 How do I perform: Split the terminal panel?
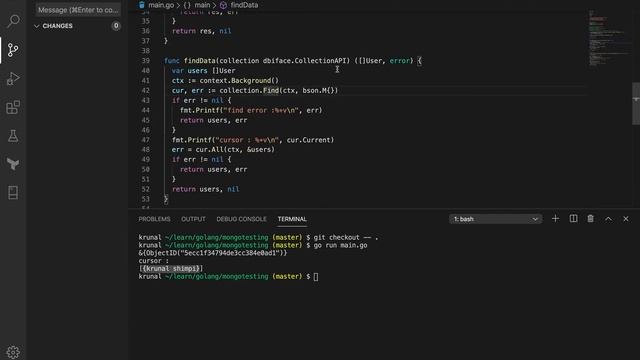point(573,219)
